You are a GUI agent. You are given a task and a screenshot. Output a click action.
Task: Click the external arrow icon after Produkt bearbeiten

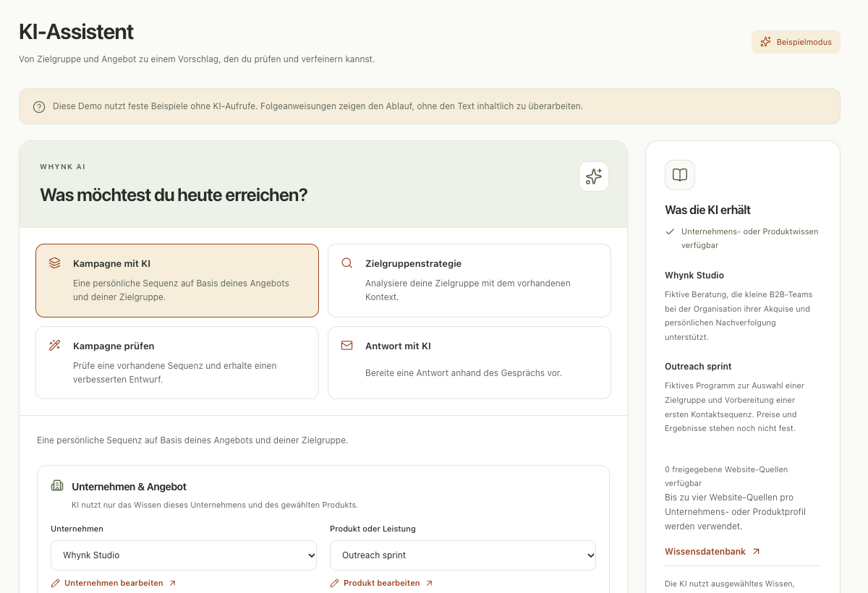(x=429, y=583)
